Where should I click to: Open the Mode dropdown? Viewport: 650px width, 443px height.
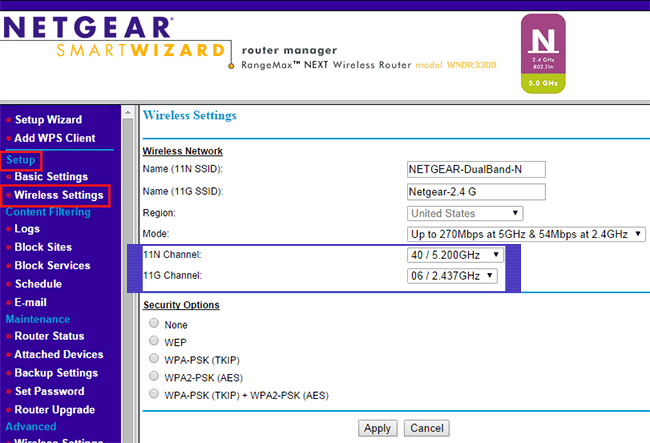coord(526,234)
